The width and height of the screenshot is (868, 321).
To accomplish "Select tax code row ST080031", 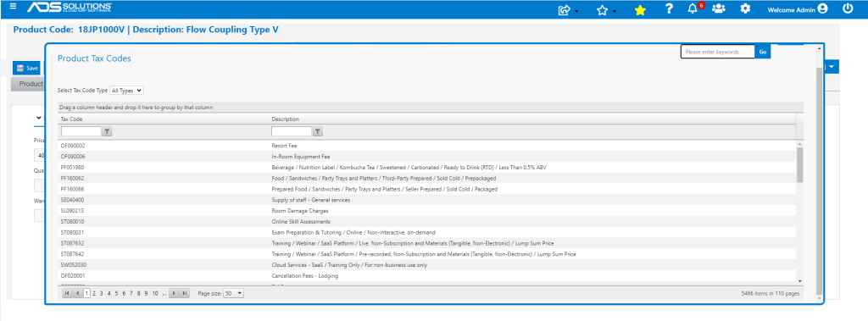I will [x=427, y=232].
